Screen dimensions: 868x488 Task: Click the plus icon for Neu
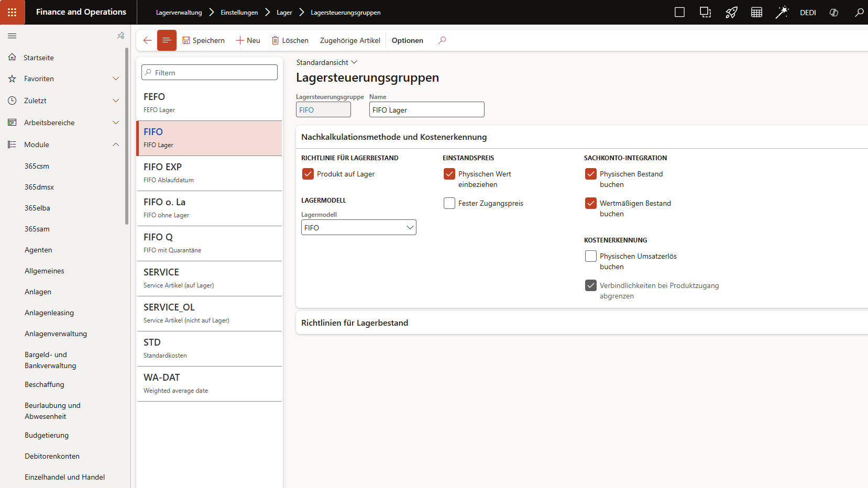pyautogui.click(x=240, y=40)
